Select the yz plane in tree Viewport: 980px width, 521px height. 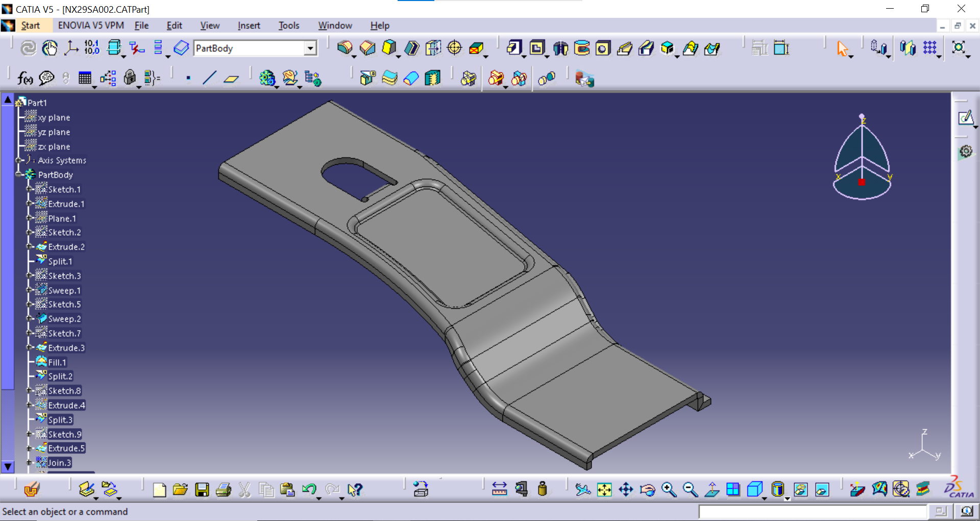point(54,132)
